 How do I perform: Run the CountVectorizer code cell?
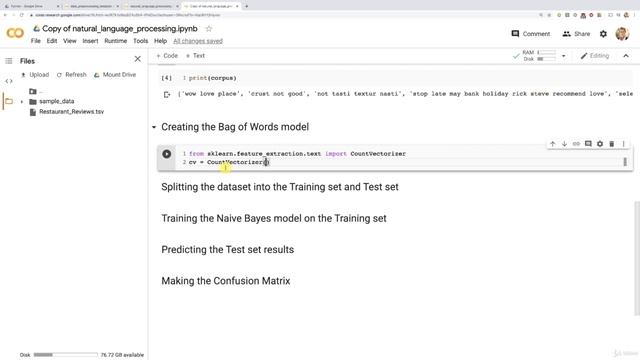pos(167,154)
